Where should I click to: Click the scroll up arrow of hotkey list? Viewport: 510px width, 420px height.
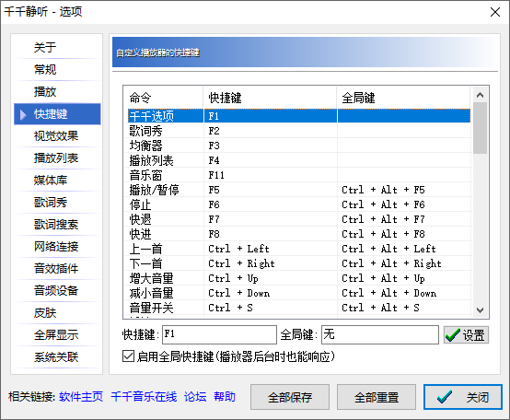coord(480,95)
